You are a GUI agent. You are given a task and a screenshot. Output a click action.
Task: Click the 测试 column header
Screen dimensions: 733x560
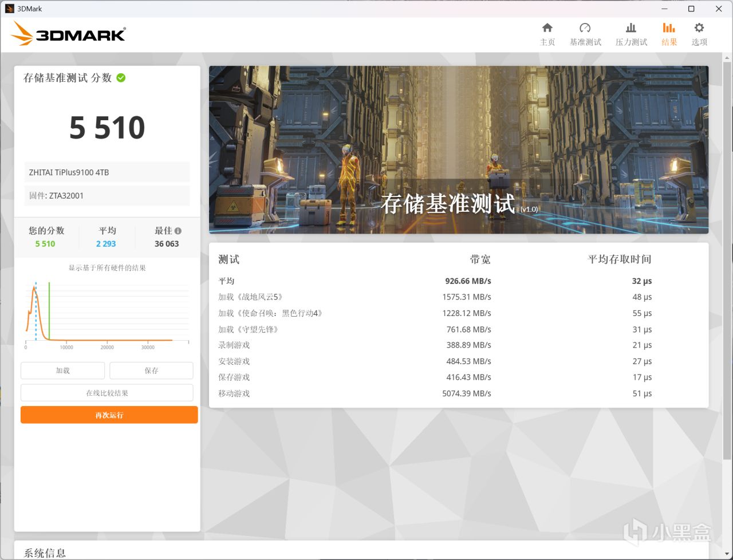coord(228,259)
